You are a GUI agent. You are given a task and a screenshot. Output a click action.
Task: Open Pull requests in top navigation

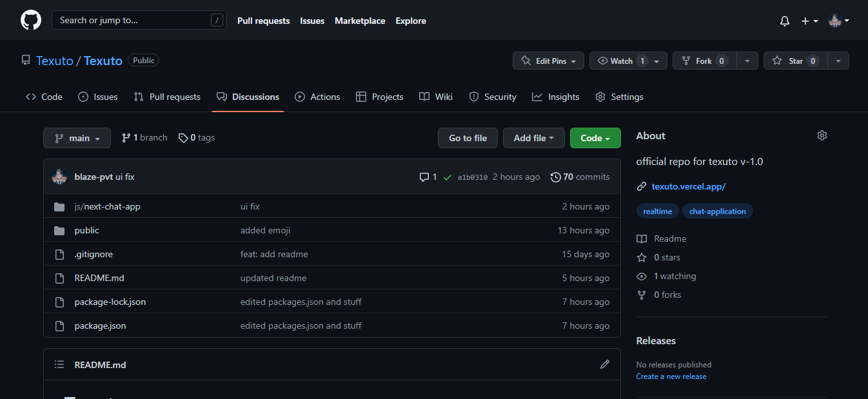click(264, 21)
